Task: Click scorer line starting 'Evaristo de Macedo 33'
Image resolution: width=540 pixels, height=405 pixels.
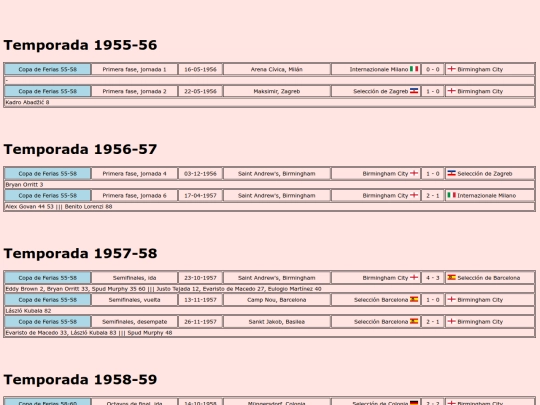Action: tap(269, 333)
